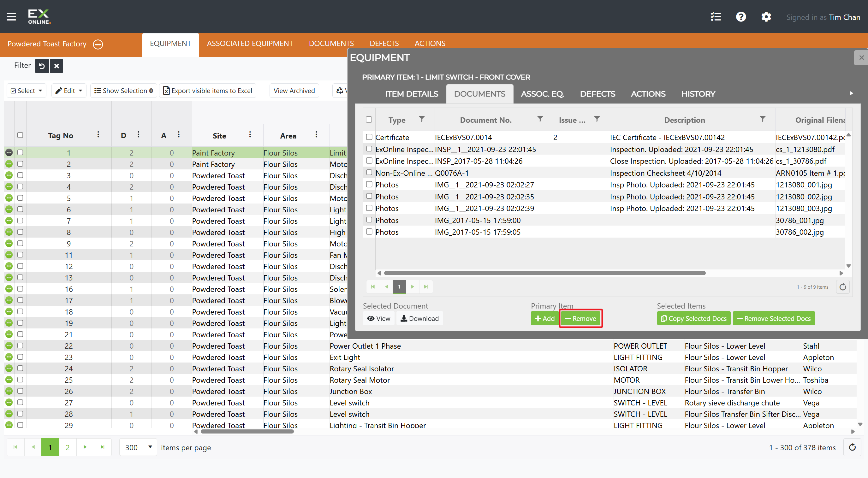Screen dimensions: 868x478
Task: Open the settings gear icon
Action: tap(766, 17)
